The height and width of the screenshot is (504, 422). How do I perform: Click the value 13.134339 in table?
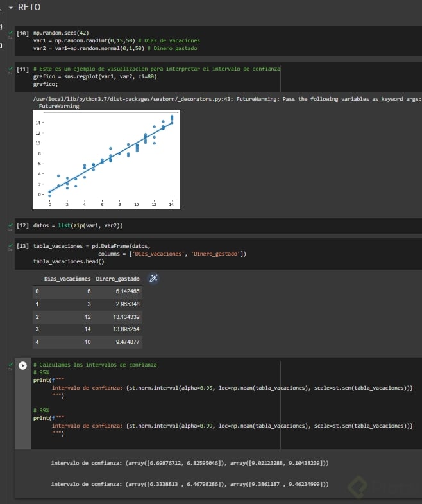coord(126,317)
